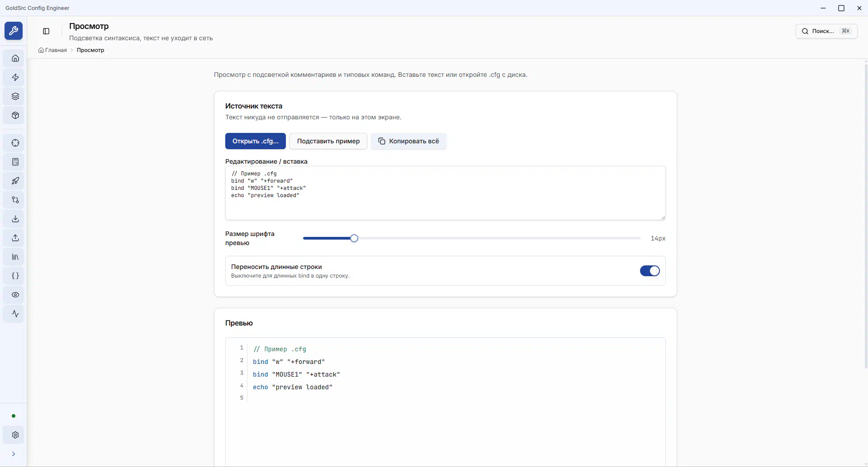Image resolution: width=868 pixels, height=467 pixels.
Task: Click the font size slider handle
Action: (354, 238)
